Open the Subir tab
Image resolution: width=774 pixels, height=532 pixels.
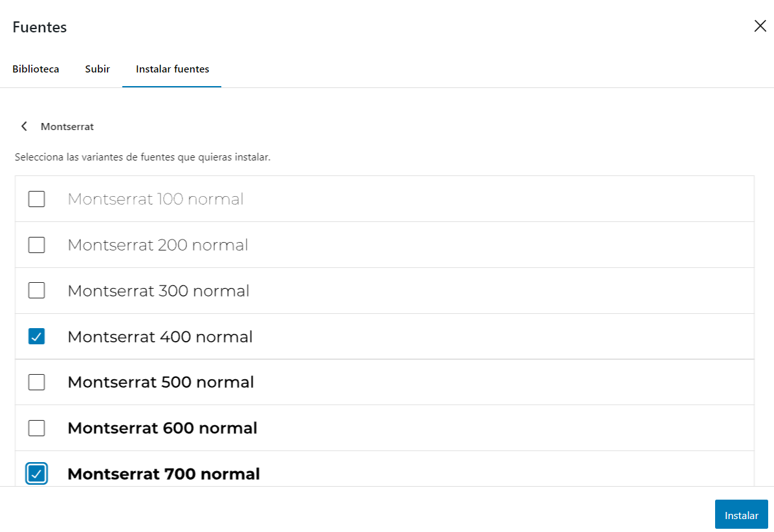(x=97, y=69)
